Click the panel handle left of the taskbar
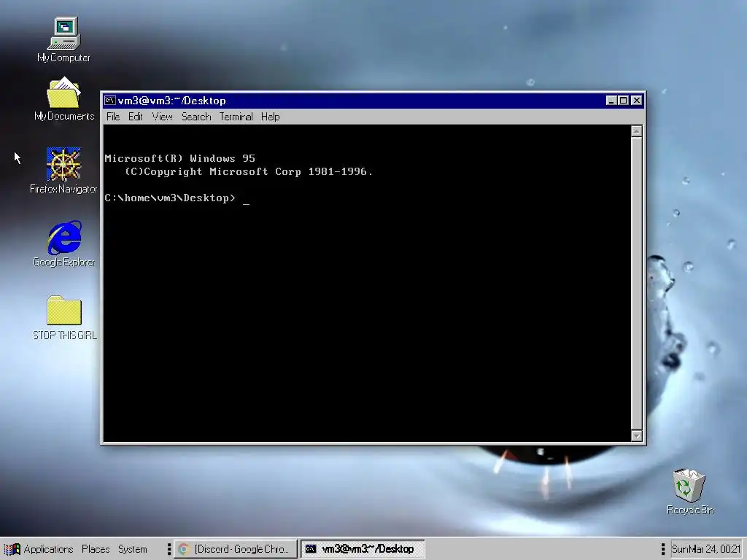This screenshot has width=747, height=560. pyautogui.click(x=169, y=549)
